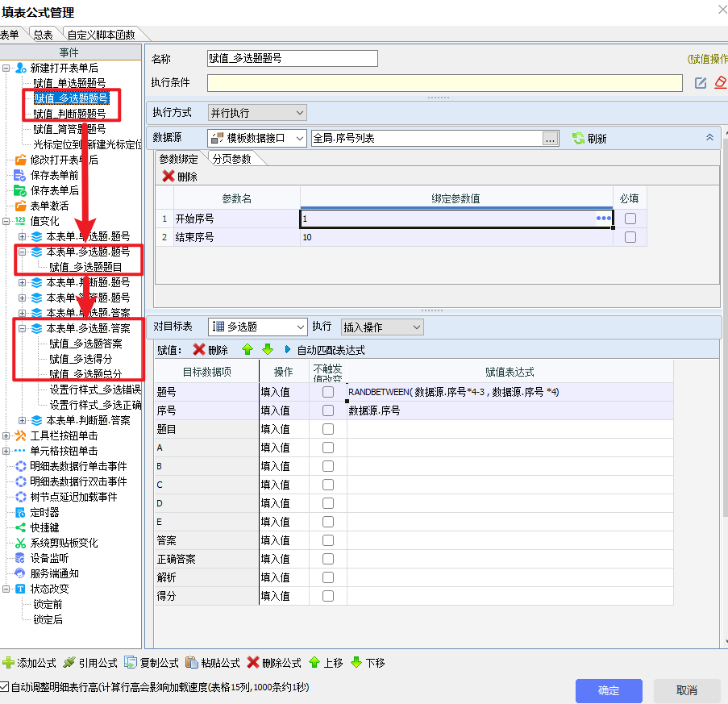Open the 执行方式 并行执行 dropdown
Image resolution: width=728 pixels, height=704 pixels.
click(x=257, y=113)
